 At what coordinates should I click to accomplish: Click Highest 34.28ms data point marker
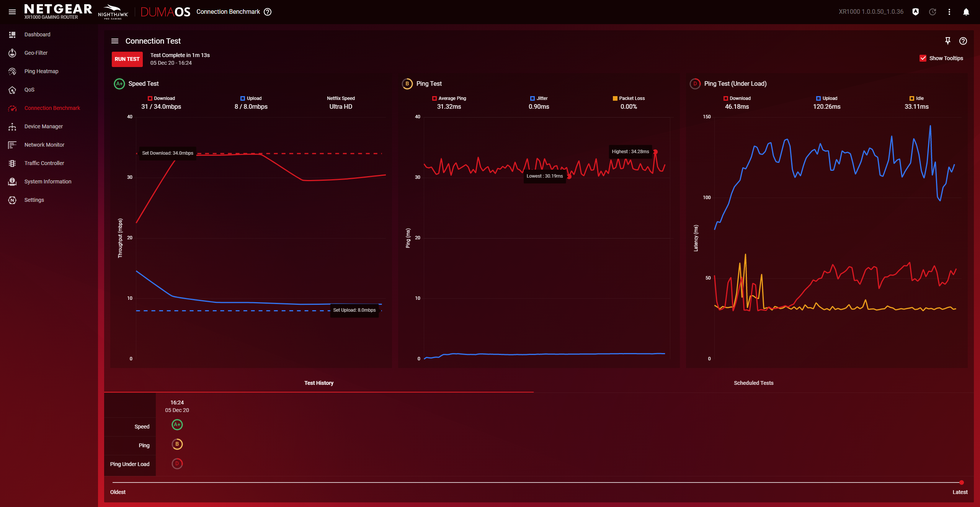pyautogui.click(x=655, y=152)
